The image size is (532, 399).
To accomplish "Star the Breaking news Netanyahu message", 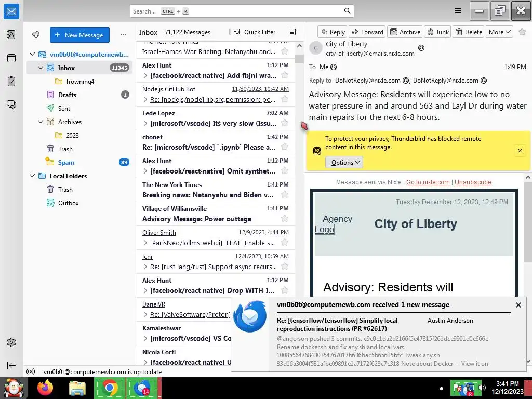I will (285, 195).
